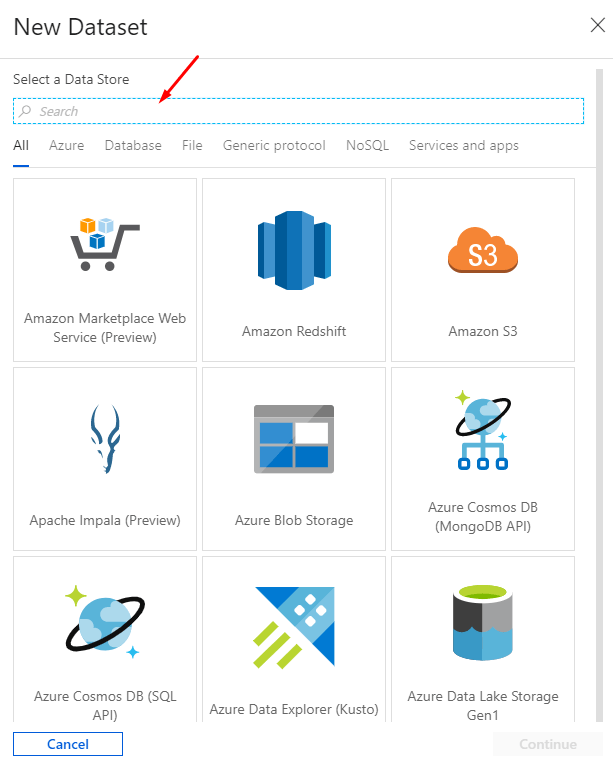Choose the Azure Data Explorer Kusto icon

point(294,628)
